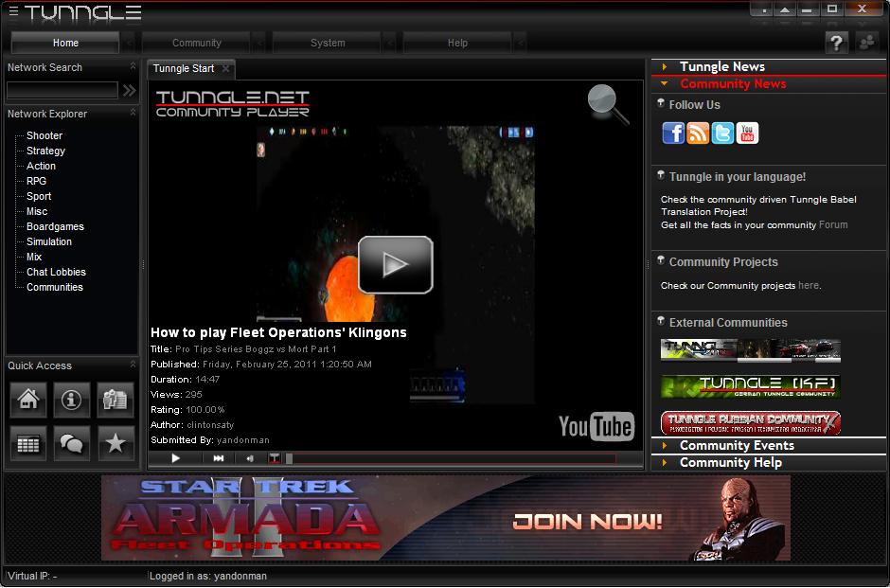Open the Community menu tab
Image resolution: width=890 pixels, height=588 pixels.
pyautogui.click(x=196, y=43)
